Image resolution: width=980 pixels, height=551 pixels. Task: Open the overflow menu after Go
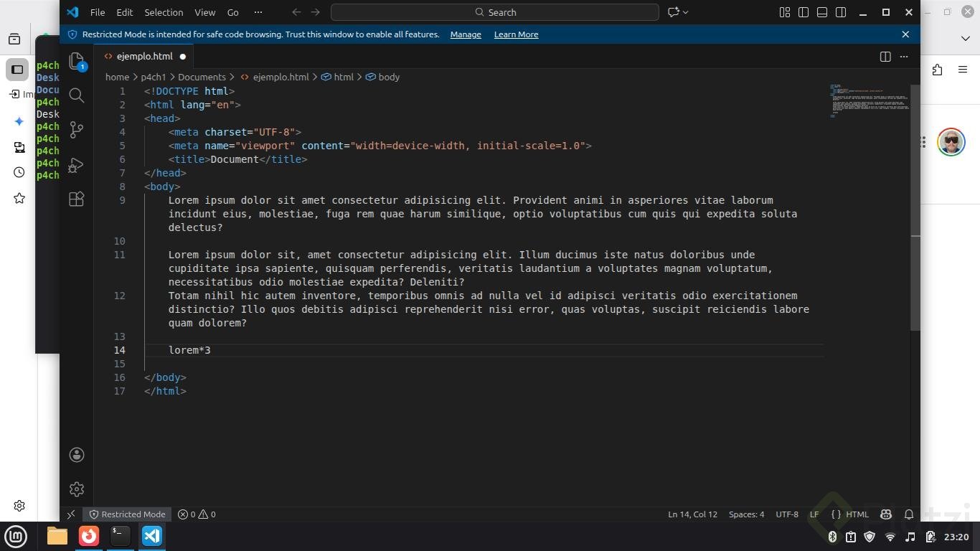coord(258,12)
